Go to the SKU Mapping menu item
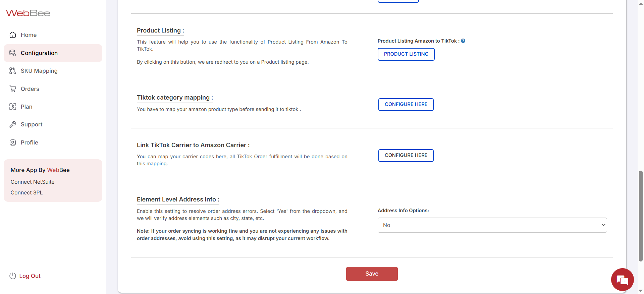This screenshot has height=294, width=644. pos(39,71)
